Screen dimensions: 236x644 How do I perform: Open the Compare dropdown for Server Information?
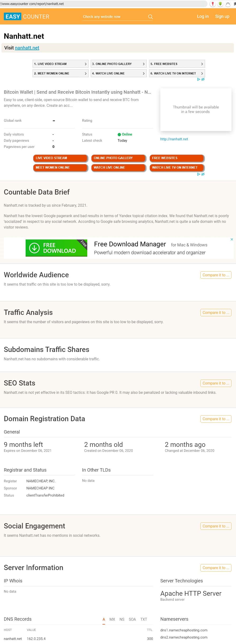(216, 568)
